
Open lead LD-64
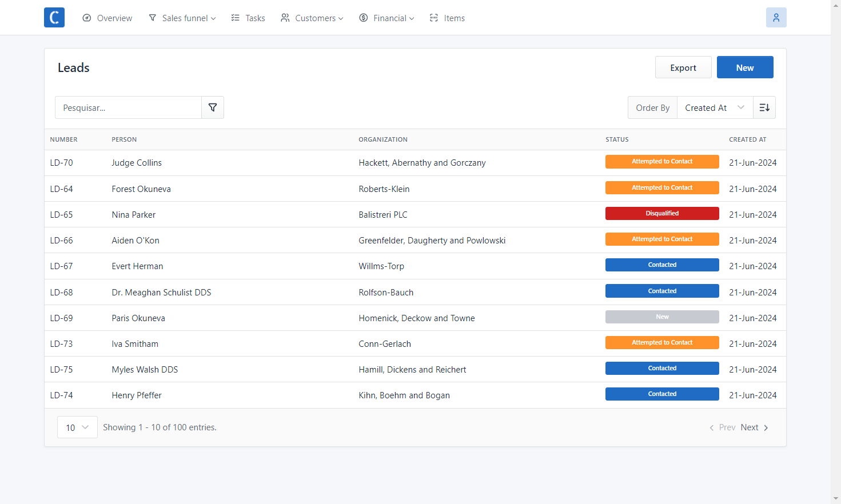point(61,189)
